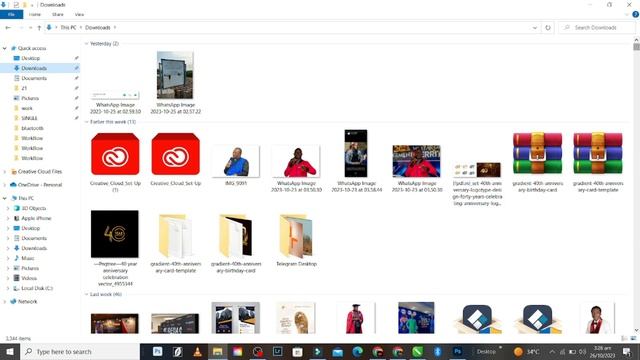Expand the Network node
The width and height of the screenshot is (640, 360).
pos(4,302)
